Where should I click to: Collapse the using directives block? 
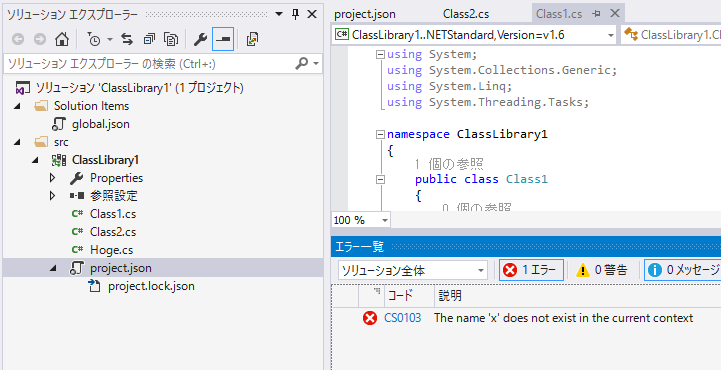(380, 55)
